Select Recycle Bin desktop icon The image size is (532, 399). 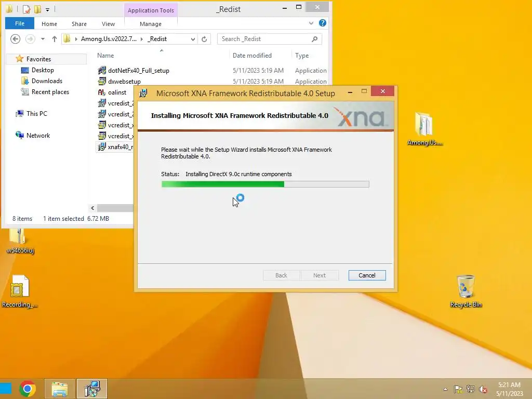point(465,291)
